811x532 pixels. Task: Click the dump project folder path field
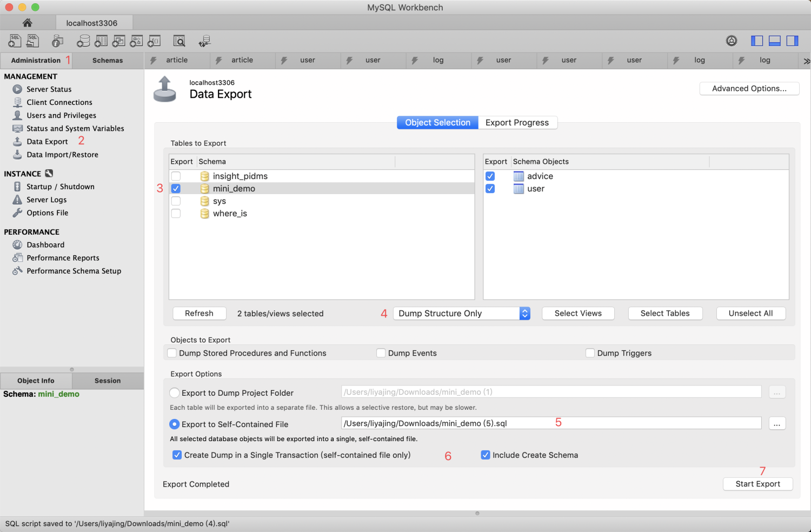coord(551,392)
